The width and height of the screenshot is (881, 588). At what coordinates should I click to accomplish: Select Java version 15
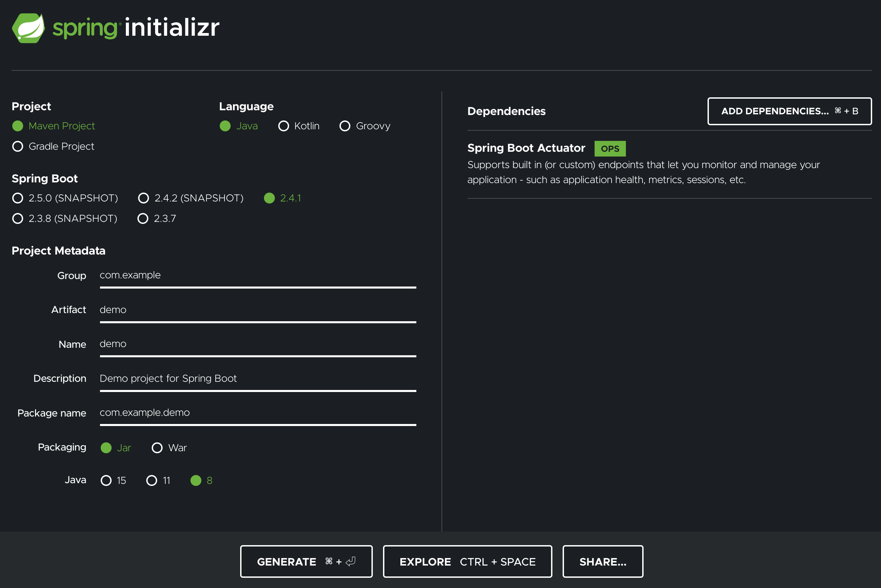[106, 480]
